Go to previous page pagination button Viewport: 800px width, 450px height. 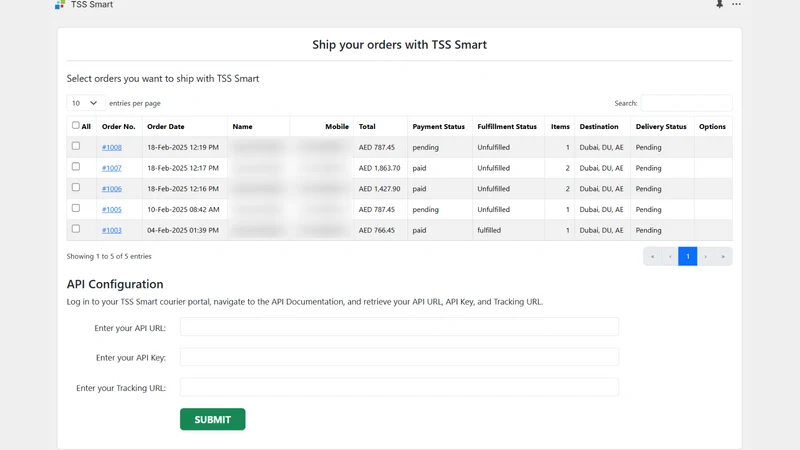670,257
